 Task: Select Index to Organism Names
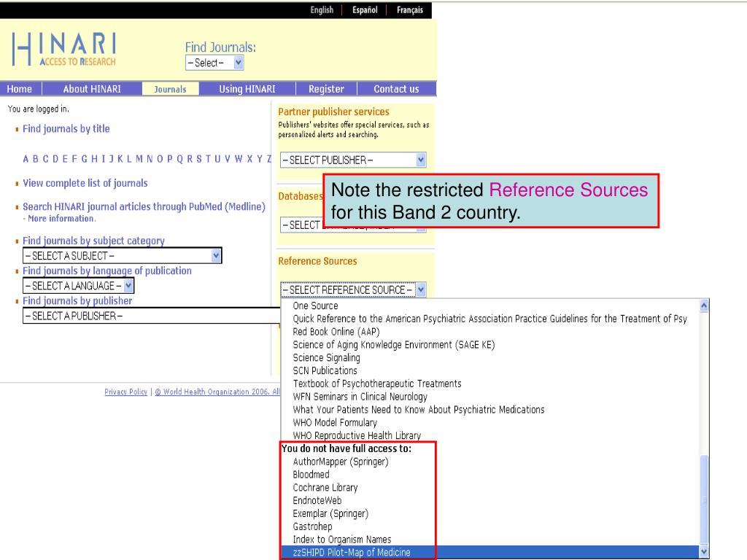click(x=490, y=540)
